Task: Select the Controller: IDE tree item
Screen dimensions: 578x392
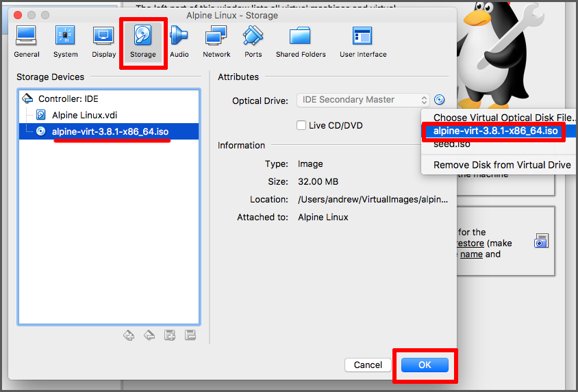Action: point(109,99)
